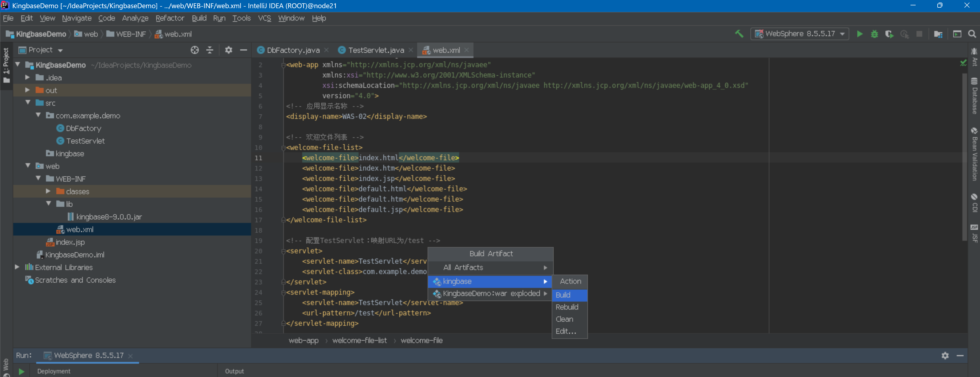980x377 pixels.
Task: Open Project panel gear settings
Action: coord(228,50)
